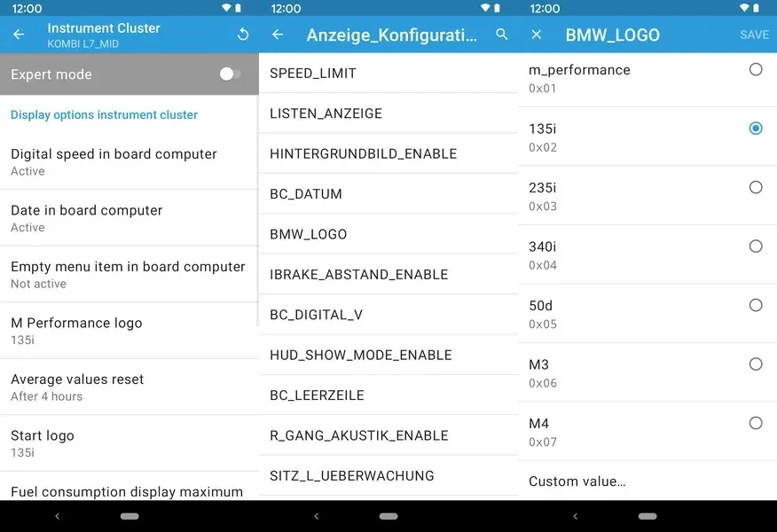This screenshot has width=777, height=532.
Task: Open the HINTERGRUNDBILD_ENABLE parameter
Action: (x=388, y=153)
